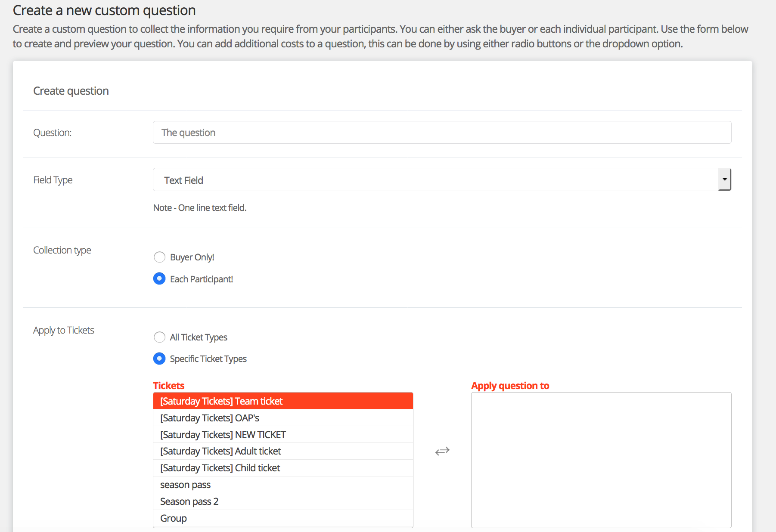Choose All Ticket Types option
Viewport: 776px width, 532px height.
[159, 337]
